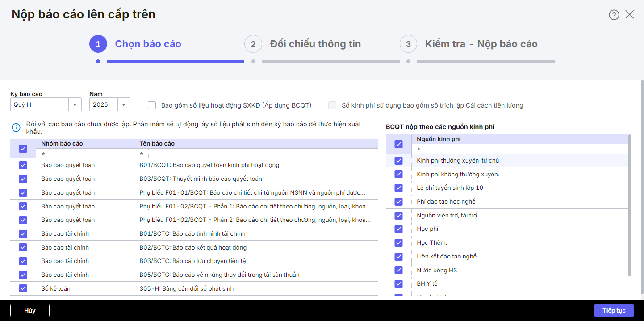Viewport: 644px width, 321px height.
Task: Click the funding source list scrollbar
Action: click(x=630, y=205)
